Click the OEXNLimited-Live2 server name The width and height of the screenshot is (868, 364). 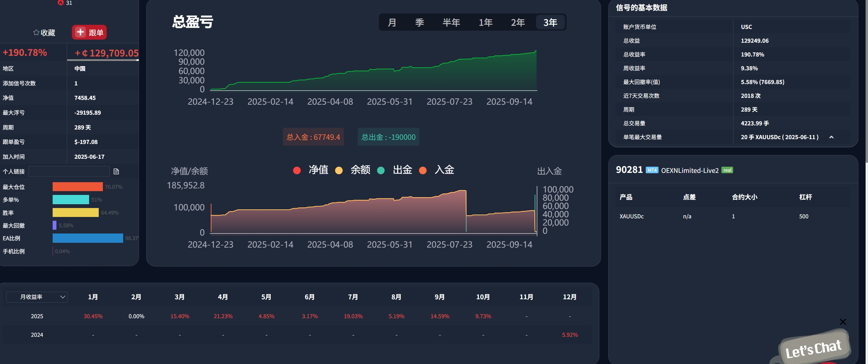click(x=690, y=170)
